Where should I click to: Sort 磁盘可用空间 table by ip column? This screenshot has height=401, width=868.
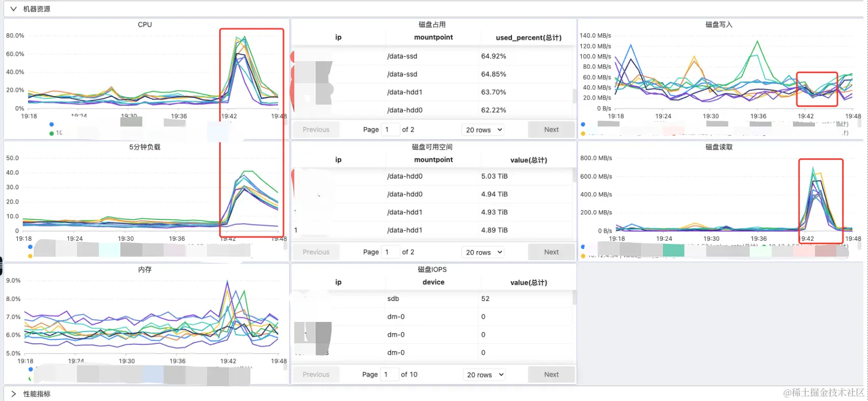pyautogui.click(x=338, y=160)
